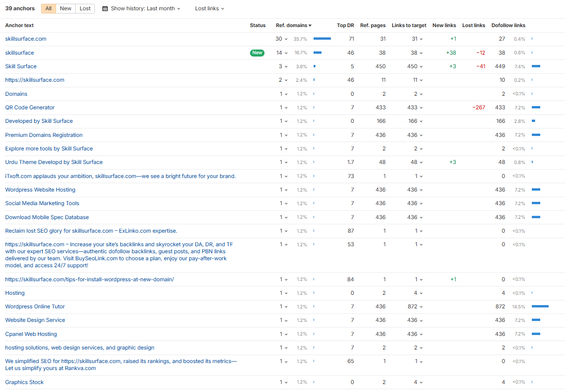The image size is (565, 392).
Task: Open Explore more tools by Skill Surface
Action: coord(49,149)
